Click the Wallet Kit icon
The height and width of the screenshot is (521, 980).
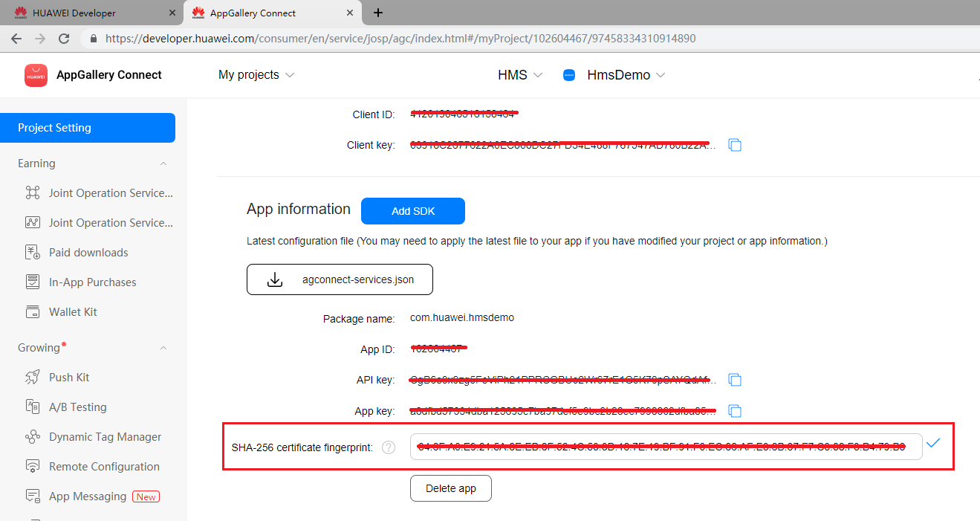click(x=33, y=312)
